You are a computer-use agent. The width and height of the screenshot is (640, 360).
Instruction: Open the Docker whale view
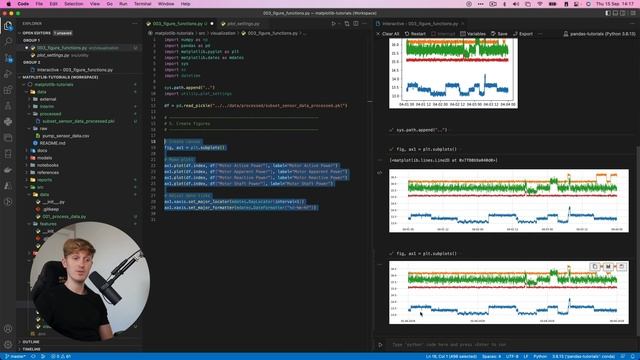click(8, 170)
